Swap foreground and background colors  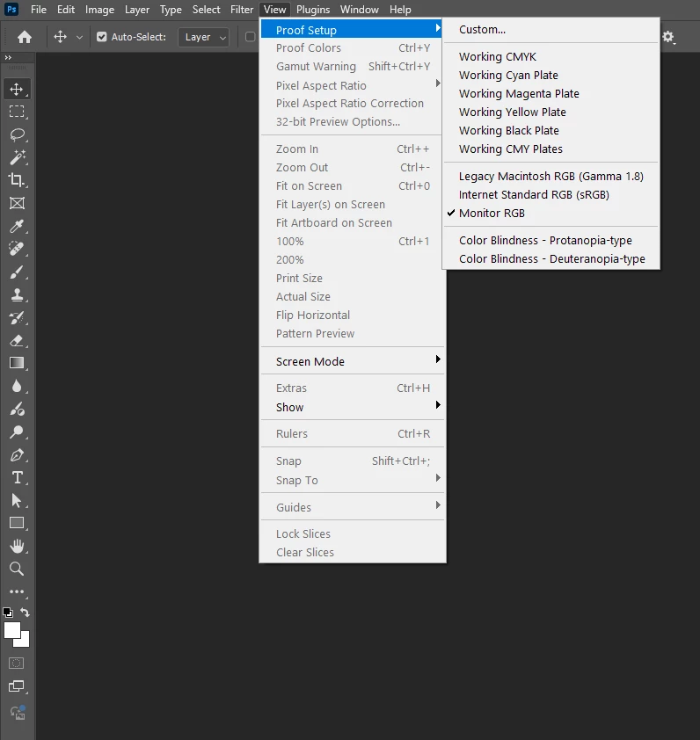point(25,613)
